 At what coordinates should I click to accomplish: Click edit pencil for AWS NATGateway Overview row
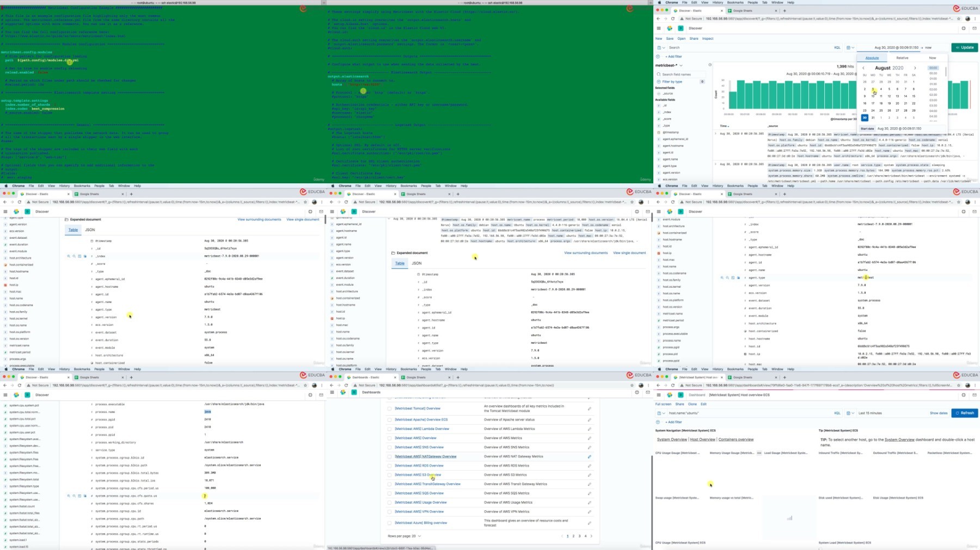[589, 456]
